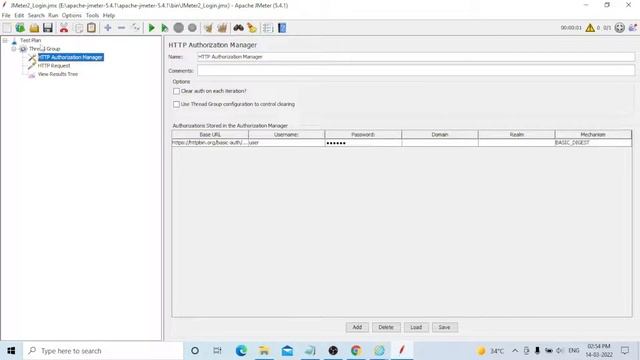
Task: Select the Test Plan tree node
Action: (31, 40)
